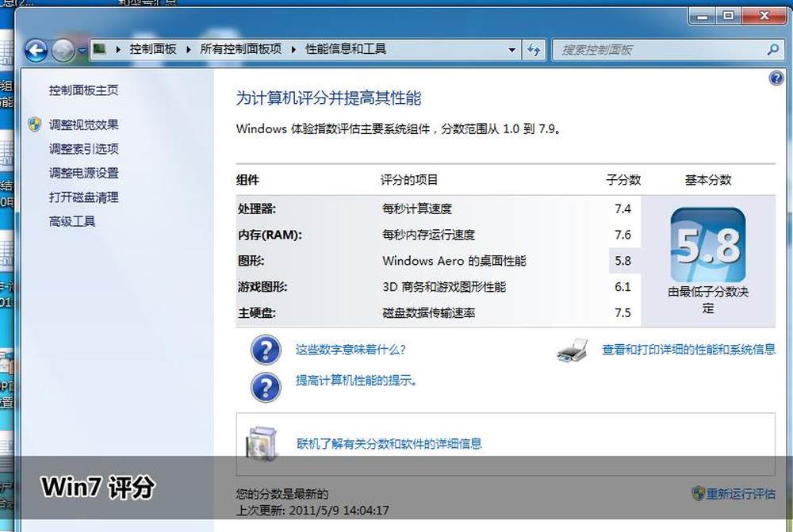
Task: Open the 调整电源设置 link
Action: (83, 173)
